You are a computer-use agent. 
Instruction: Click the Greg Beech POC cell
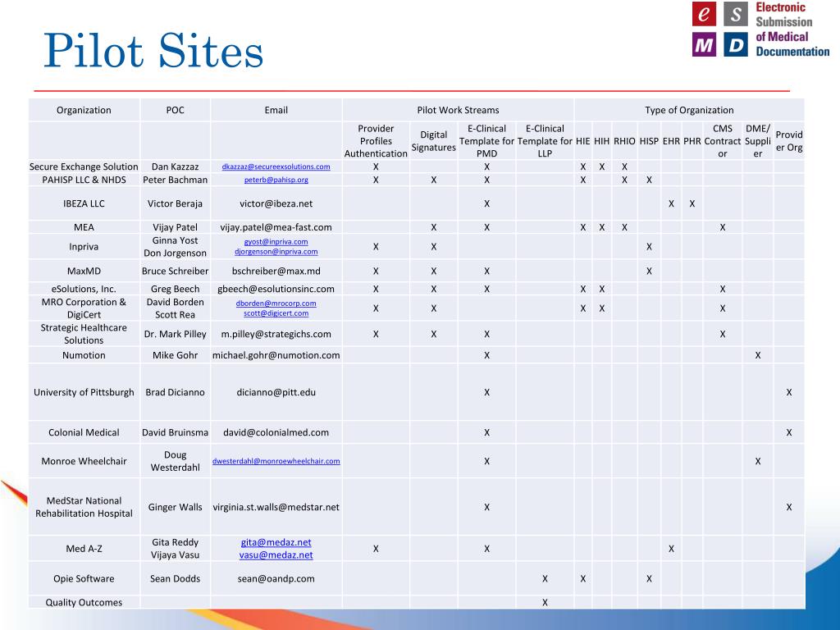click(x=176, y=289)
